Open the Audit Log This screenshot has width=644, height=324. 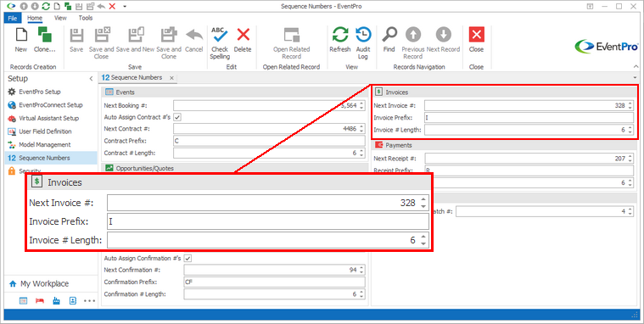363,42
